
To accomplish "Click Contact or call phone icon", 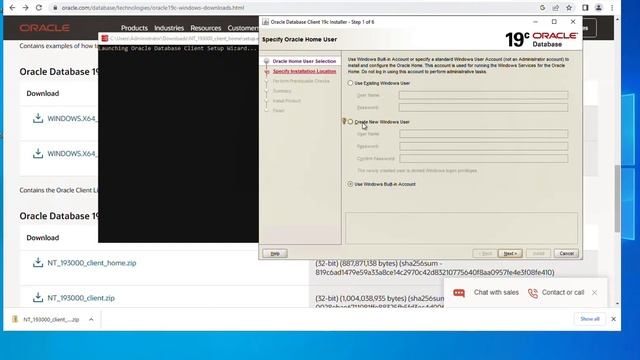I will [533, 293].
